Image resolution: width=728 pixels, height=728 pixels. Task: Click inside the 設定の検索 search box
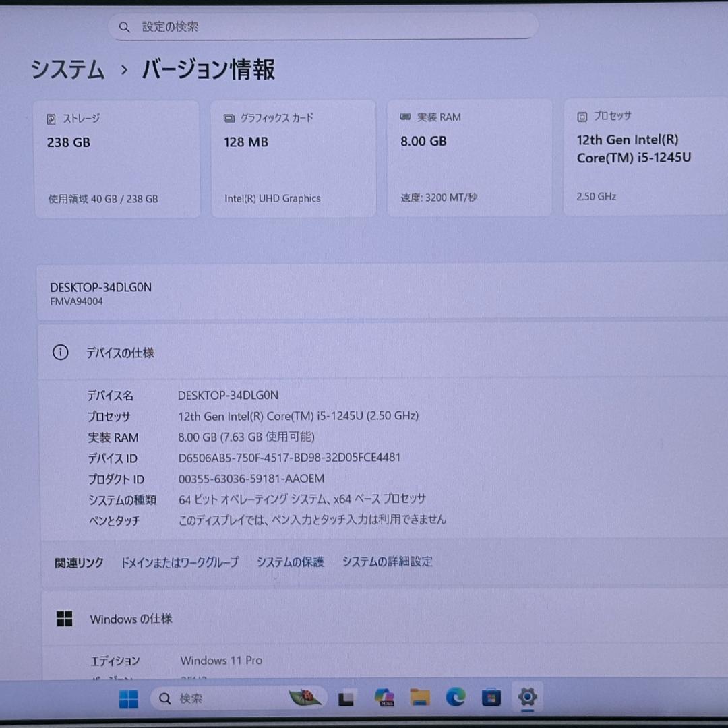pyautogui.click(x=324, y=26)
